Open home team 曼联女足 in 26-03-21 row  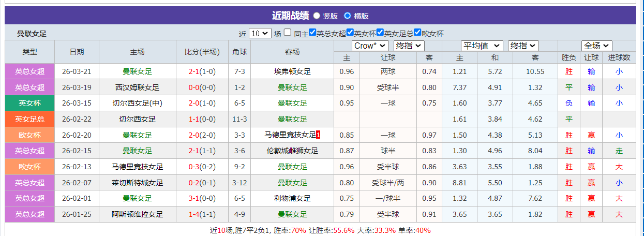click(138, 71)
